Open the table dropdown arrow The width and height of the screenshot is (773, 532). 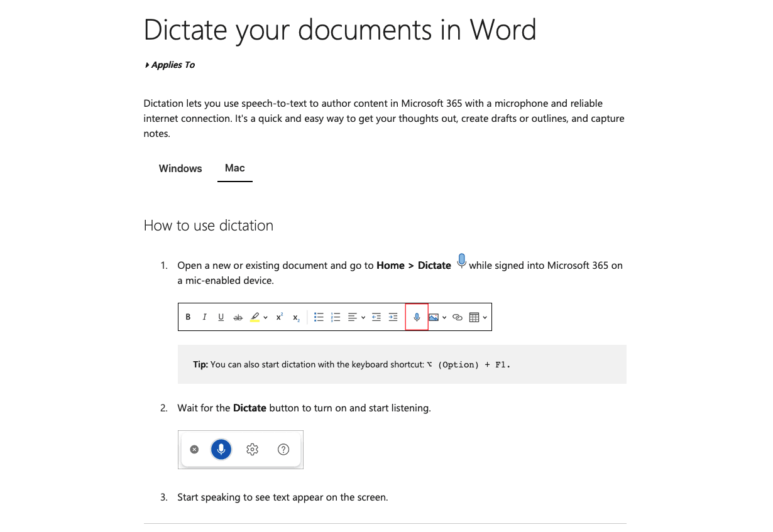[x=485, y=318]
